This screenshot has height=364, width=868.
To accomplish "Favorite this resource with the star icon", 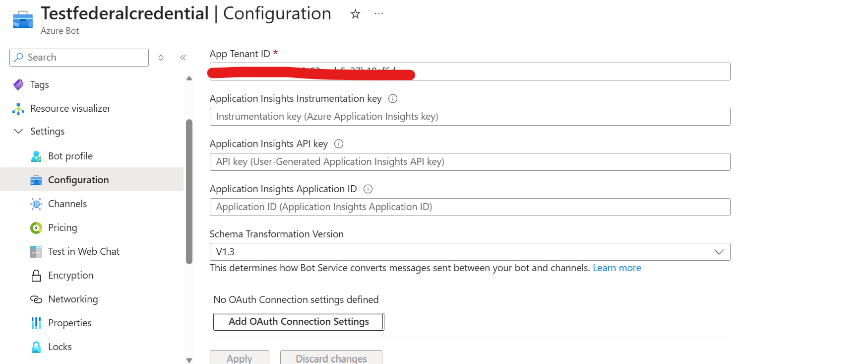I will tap(355, 14).
